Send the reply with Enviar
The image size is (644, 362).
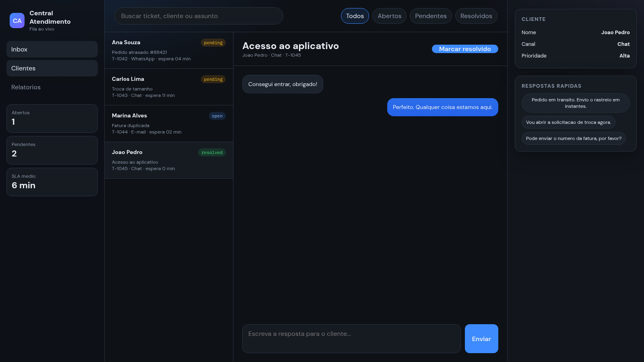(481, 339)
